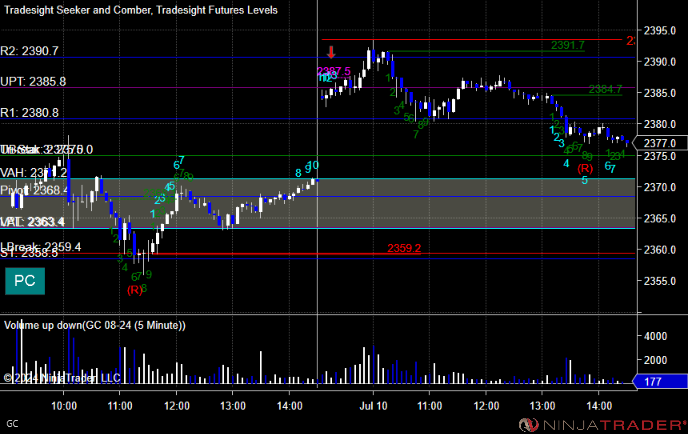Click the green 2384.7 price label
The width and height of the screenshot is (688, 434).
click(x=606, y=90)
